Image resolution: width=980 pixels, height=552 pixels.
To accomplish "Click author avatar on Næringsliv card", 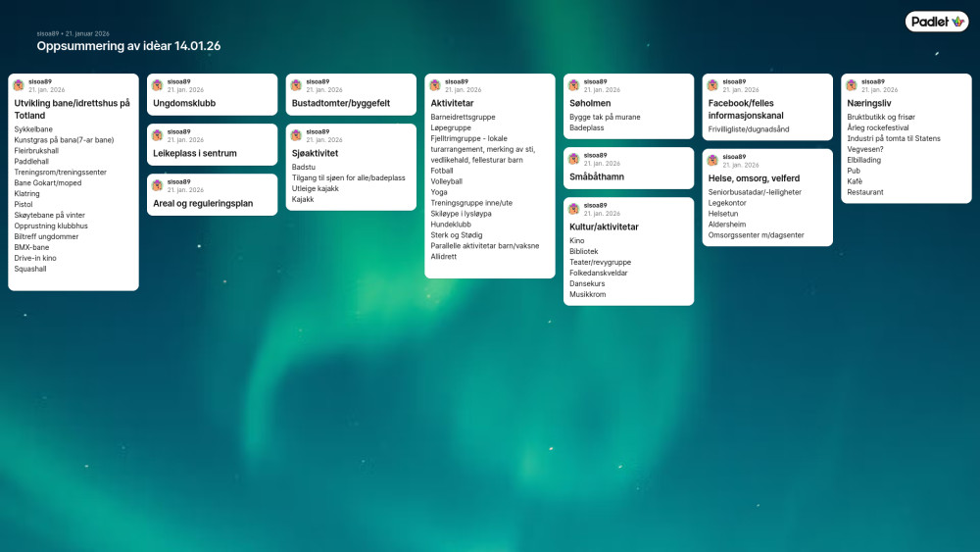I will (852, 85).
